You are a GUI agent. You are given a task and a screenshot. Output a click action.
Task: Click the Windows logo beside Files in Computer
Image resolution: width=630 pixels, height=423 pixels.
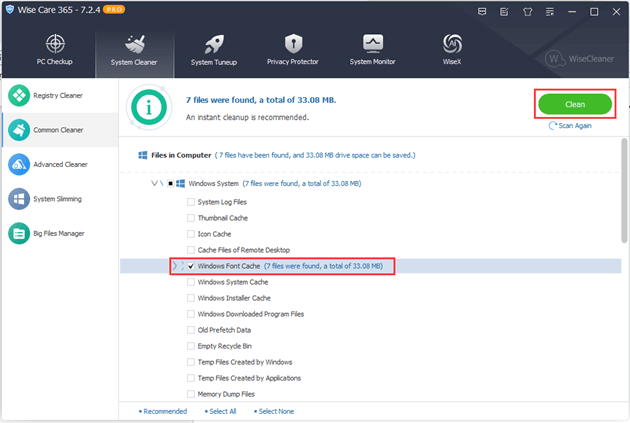143,155
